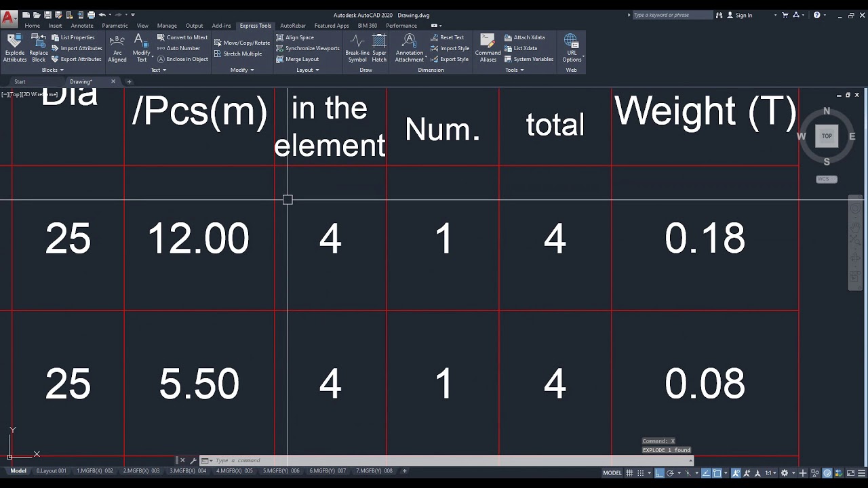
Task: Click Merge Layout tool
Action: pyautogui.click(x=298, y=59)
